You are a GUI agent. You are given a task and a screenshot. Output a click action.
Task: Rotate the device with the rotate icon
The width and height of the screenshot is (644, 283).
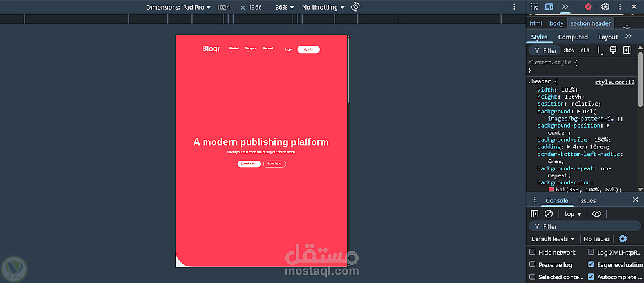(355, 7)
